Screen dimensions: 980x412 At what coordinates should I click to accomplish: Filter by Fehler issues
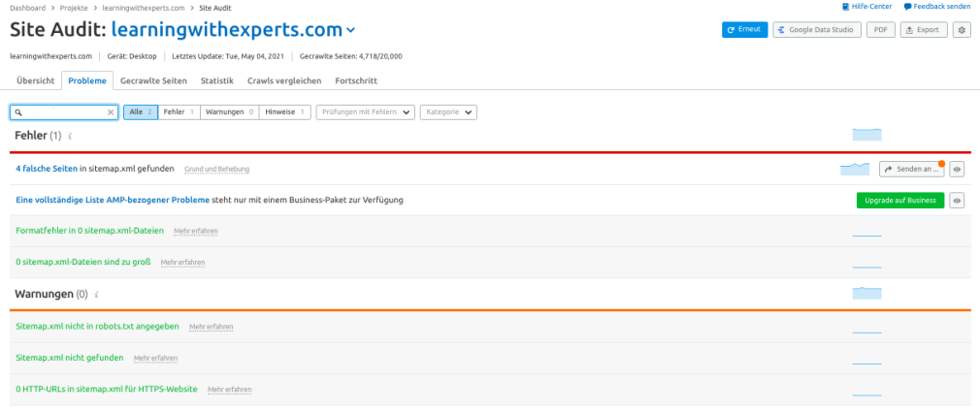coord(179,112)
